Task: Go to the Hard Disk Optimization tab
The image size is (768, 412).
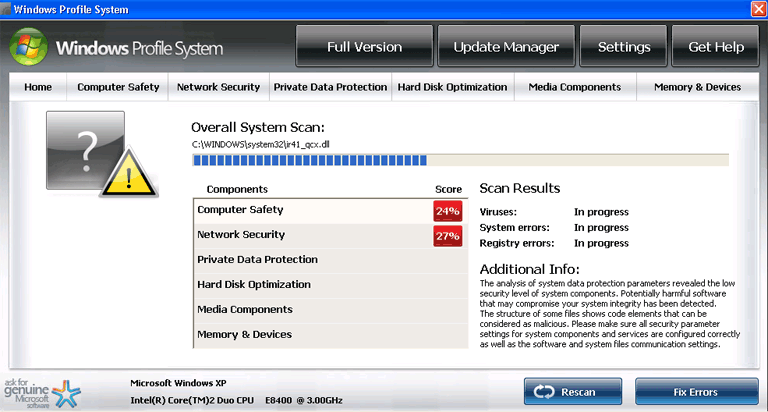Action: tap(452, 87)
